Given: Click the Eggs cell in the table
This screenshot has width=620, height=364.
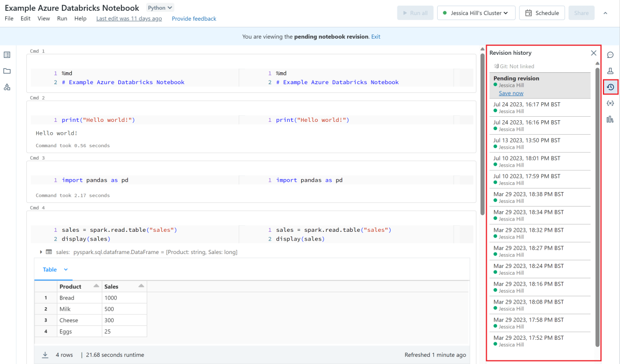Looking at the screenshot, I should click(79, 332).
